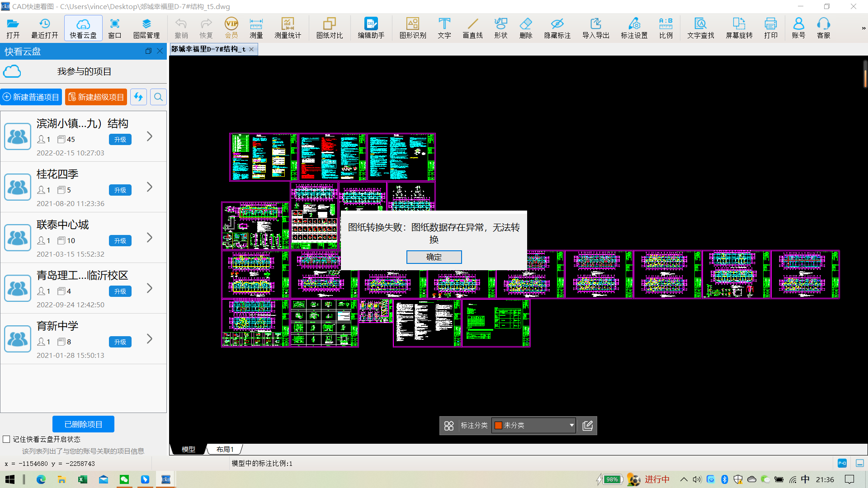Choose the 形状 shape tool
The height and width of the screenshot is (488, 868).
[x=501, y=28]
